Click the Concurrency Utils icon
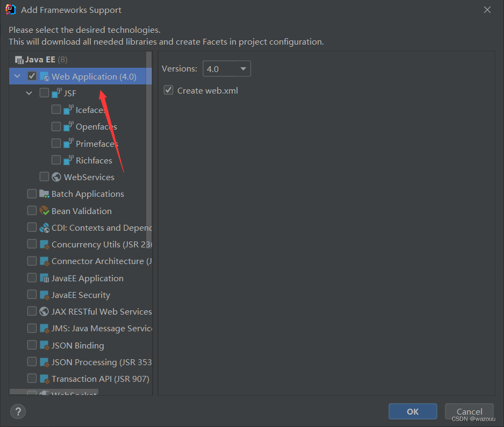504x427 pixels. point(44,245)
